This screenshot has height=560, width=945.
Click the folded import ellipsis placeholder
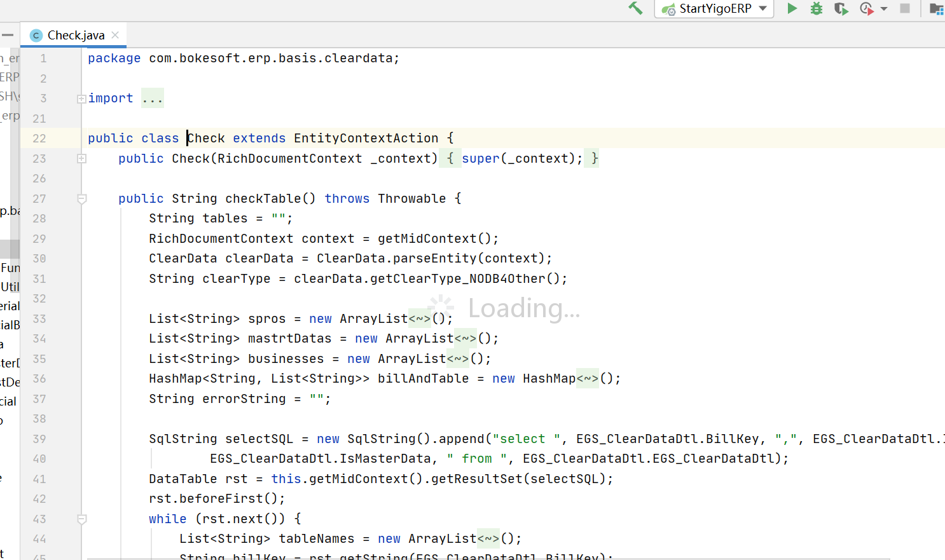point(153,98)
